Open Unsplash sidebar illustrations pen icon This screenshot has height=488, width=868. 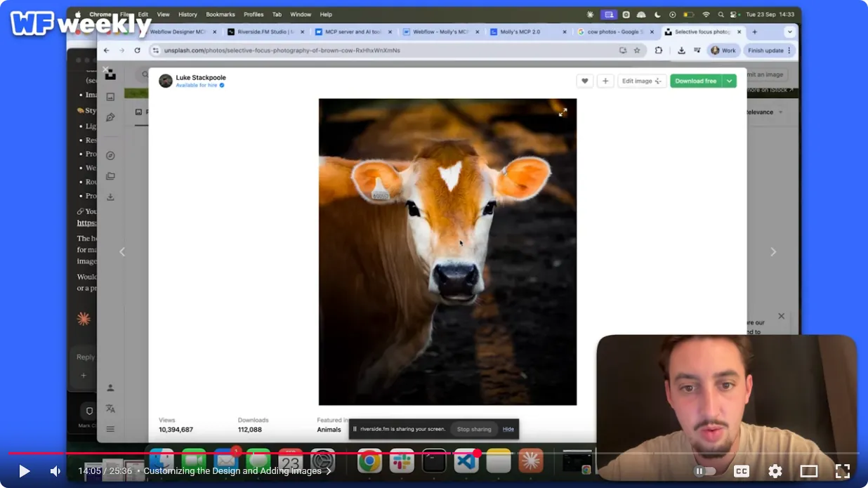point(110,117)
